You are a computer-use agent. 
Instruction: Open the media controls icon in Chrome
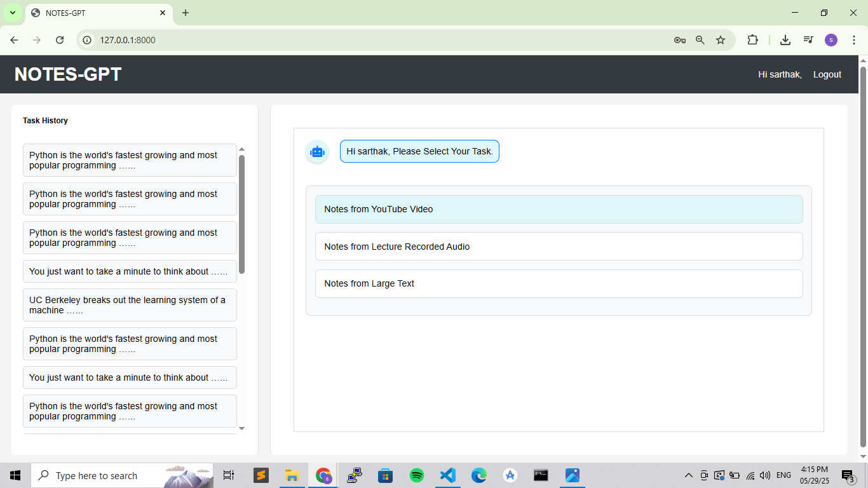[x=808, y=40]
